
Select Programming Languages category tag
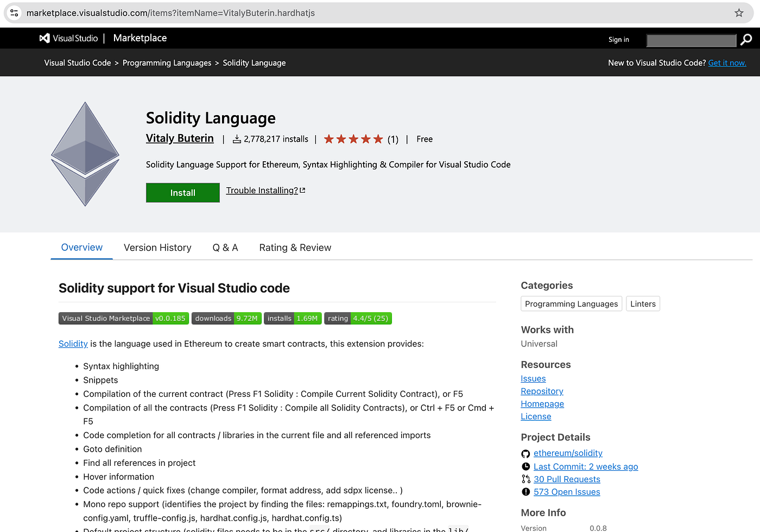tap(571, 304)
